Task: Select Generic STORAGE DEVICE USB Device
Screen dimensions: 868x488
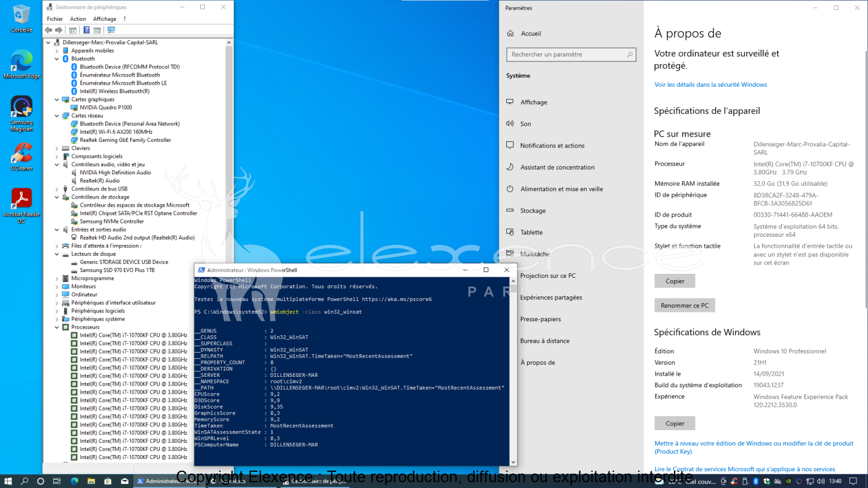Action: point(124,262)
